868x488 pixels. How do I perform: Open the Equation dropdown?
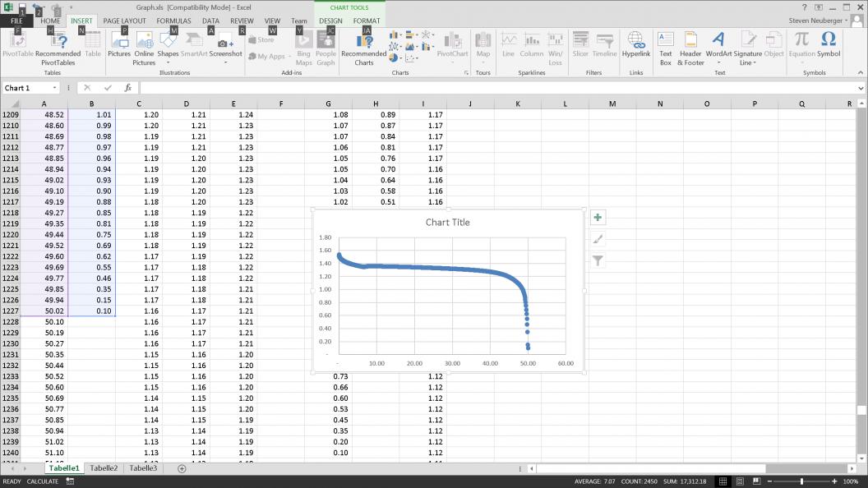tap(801, 62)
